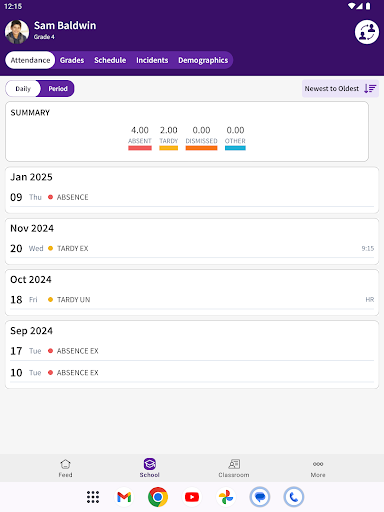Open the Incidents section

[x=152, y=60]
